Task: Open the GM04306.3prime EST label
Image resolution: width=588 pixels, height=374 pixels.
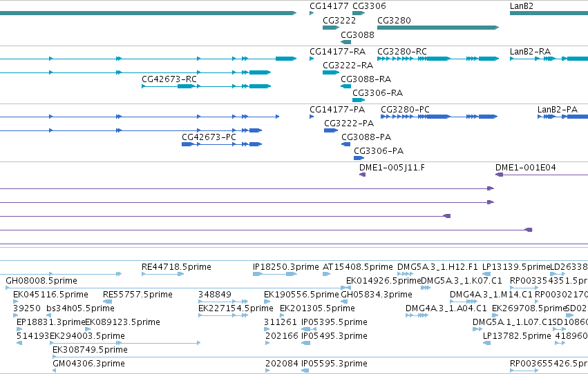Action: coord(88,364)
